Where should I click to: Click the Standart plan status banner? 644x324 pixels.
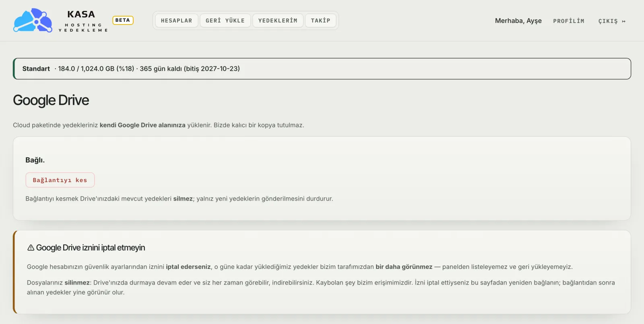point(322,69)
